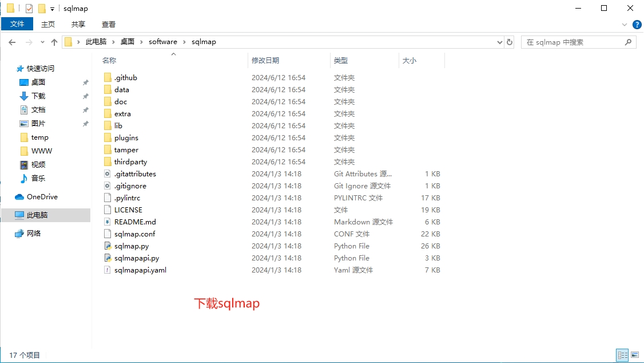Click the .pylintrc file icon
This screenshot has width=644, height=363.
click(x=108, y=198)
